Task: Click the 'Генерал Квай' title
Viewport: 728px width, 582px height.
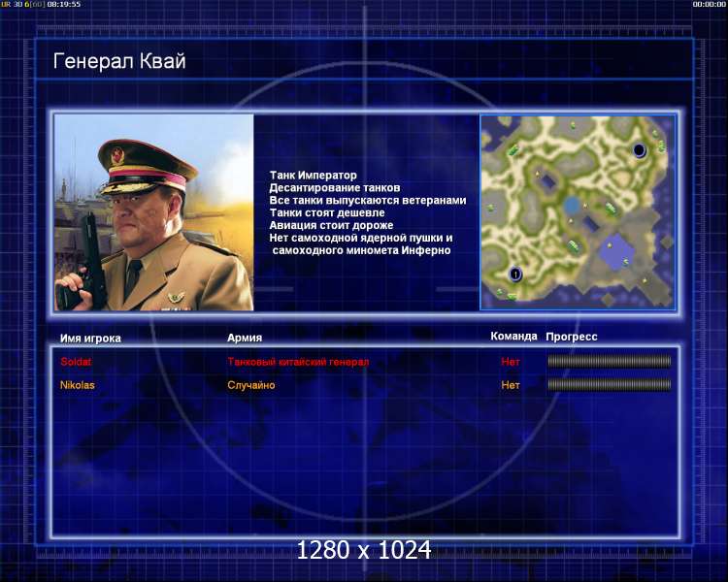Action: coord(119,61)
